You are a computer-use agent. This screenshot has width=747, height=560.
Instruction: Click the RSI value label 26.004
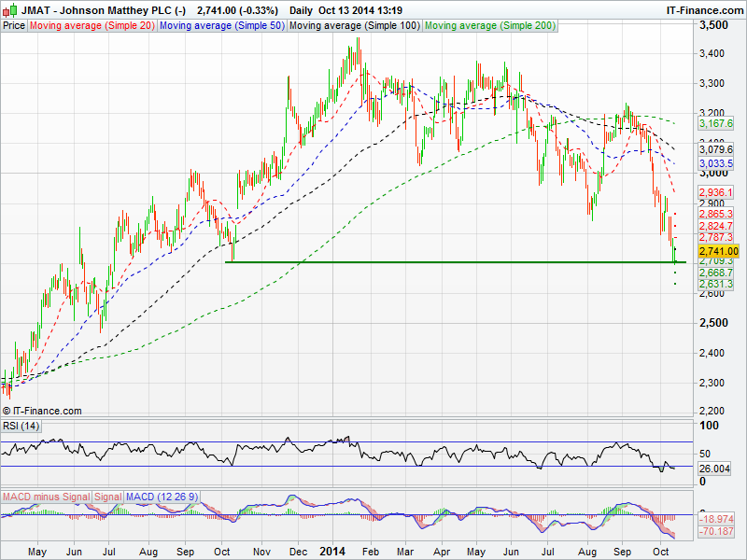click(714, 468)
